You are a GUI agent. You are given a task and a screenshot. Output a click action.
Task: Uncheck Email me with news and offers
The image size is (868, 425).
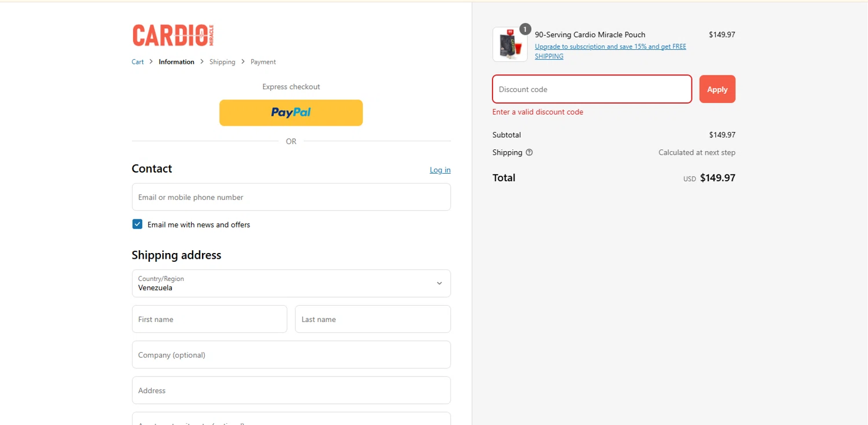click(137, 224)
